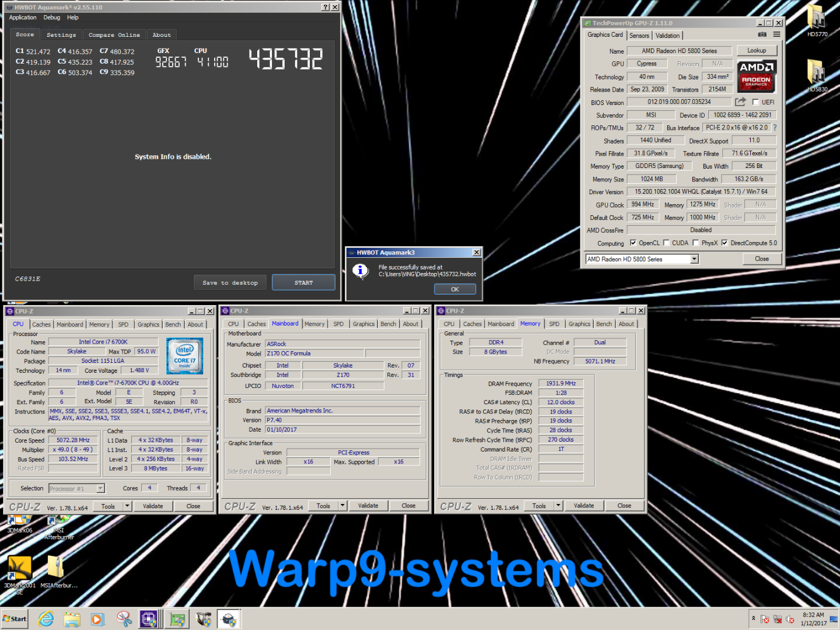This screenshot has height=630, width=840.
Task: Open the Caches tab in the leftmost CPU-Z window
Action: coord(41,324)
